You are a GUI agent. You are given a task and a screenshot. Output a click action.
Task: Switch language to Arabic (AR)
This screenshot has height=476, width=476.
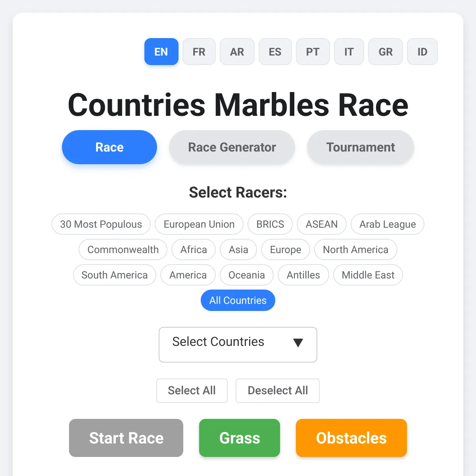tap(237, 52)
